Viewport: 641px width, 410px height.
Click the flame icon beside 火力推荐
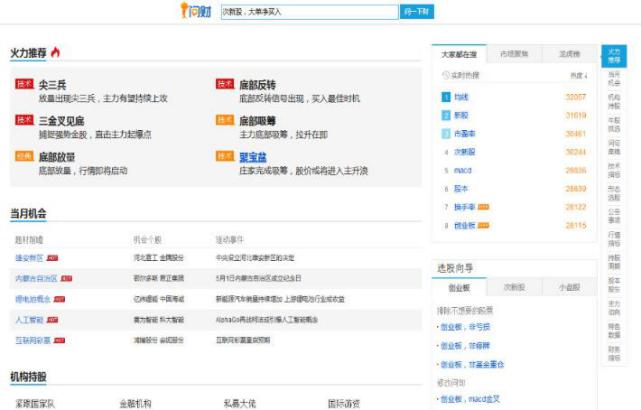pyautogui.click(x=56, y=52)
